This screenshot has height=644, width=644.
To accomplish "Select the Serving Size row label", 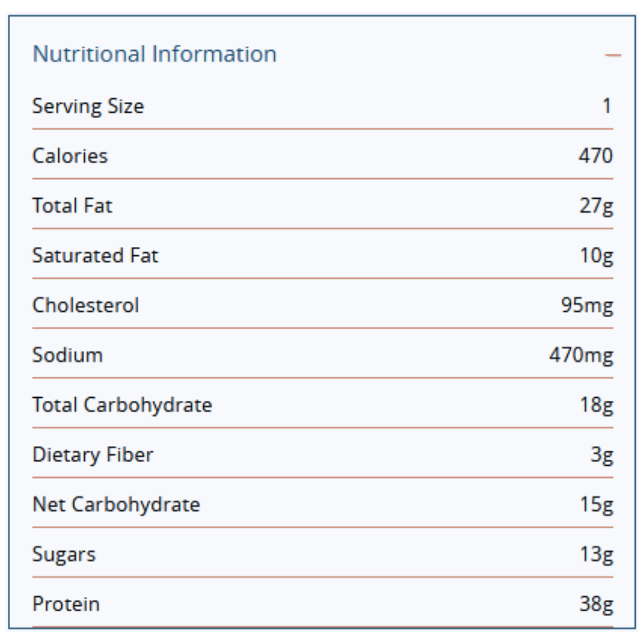I will (x=88, y=107).
